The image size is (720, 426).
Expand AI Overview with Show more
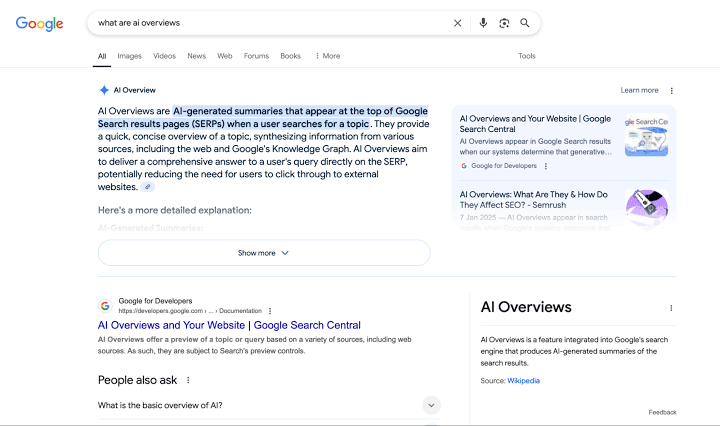[264, 253]
